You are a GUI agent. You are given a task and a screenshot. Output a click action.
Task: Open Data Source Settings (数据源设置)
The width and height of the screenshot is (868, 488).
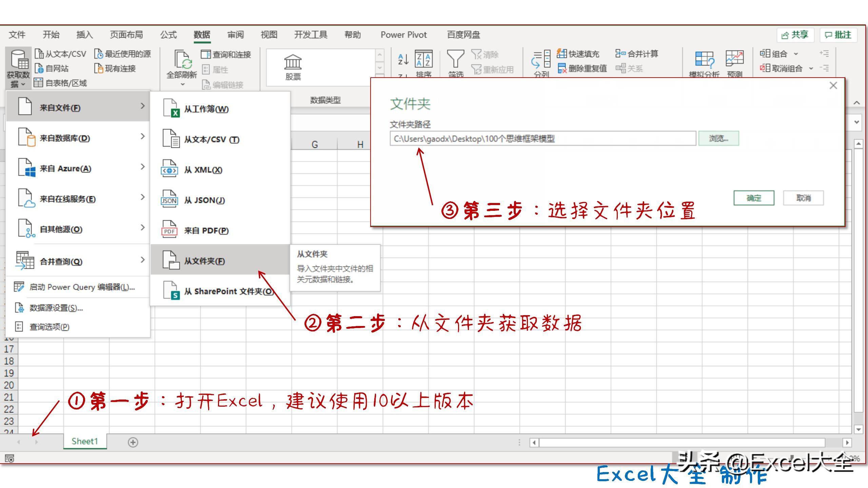pyautogui.click(x=78, y=308)
